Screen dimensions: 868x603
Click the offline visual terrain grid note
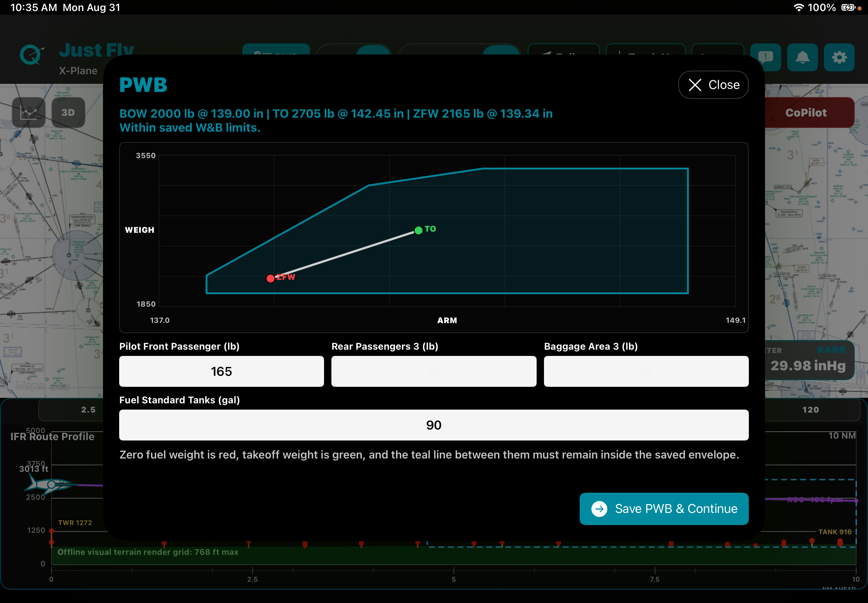(x=148, y=552)
